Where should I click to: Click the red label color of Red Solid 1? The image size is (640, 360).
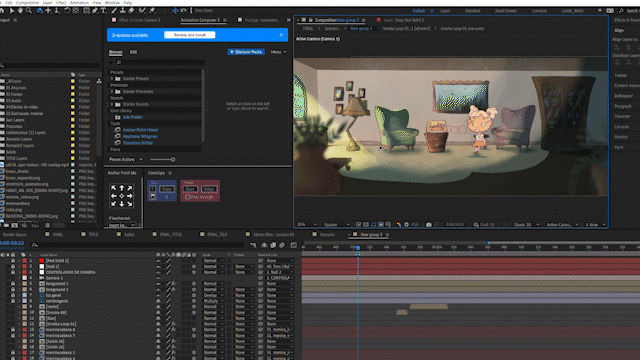point(24,260)
